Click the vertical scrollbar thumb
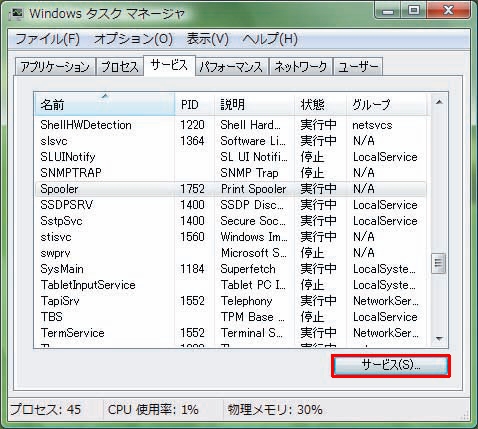 (x=439, y=263)
